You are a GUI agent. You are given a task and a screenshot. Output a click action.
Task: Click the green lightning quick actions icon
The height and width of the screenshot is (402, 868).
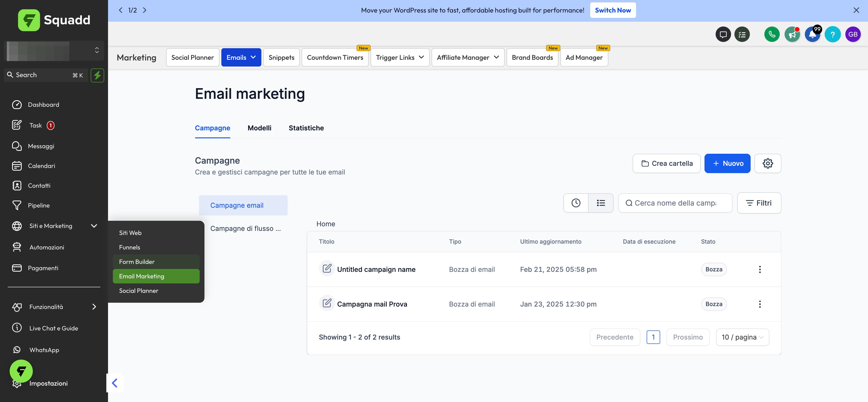point(97,75)
